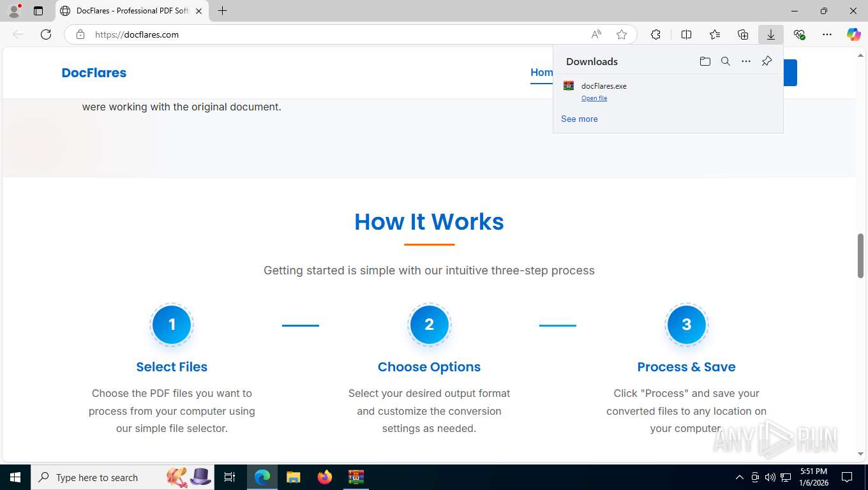Screen dimensions: 868x490
Task: Click Microsoft Edge taskbar icon
Action: click(x=262, y=477)
